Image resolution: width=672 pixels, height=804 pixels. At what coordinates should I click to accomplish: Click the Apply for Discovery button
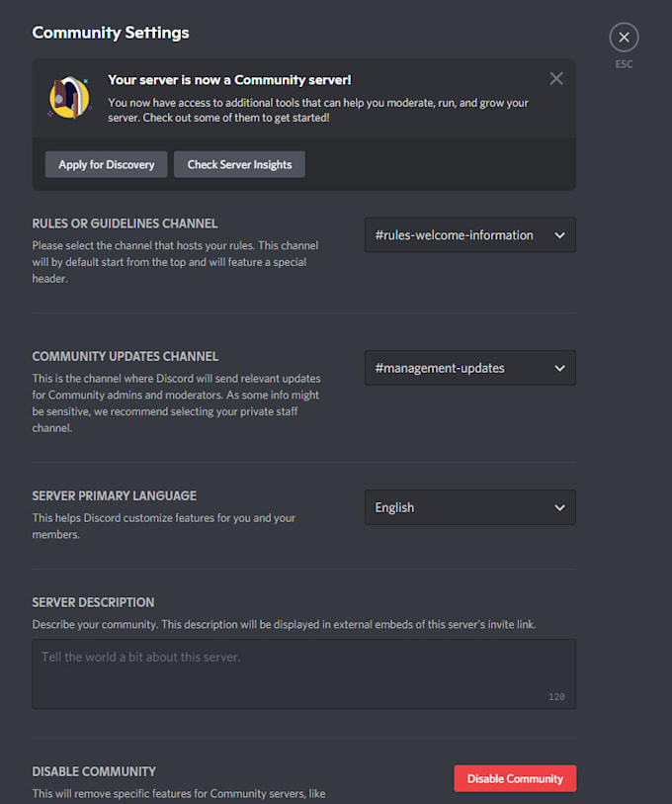coord(106,164)
